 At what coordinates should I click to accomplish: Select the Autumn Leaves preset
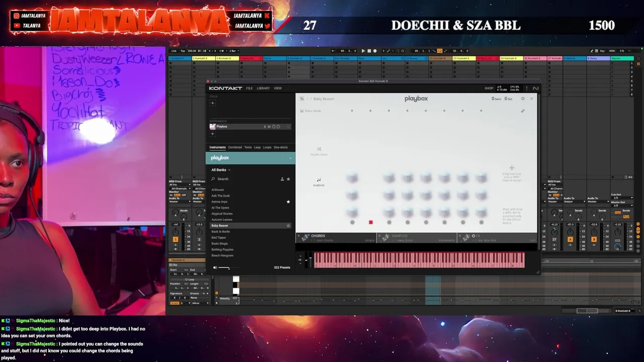pos(222,220)
